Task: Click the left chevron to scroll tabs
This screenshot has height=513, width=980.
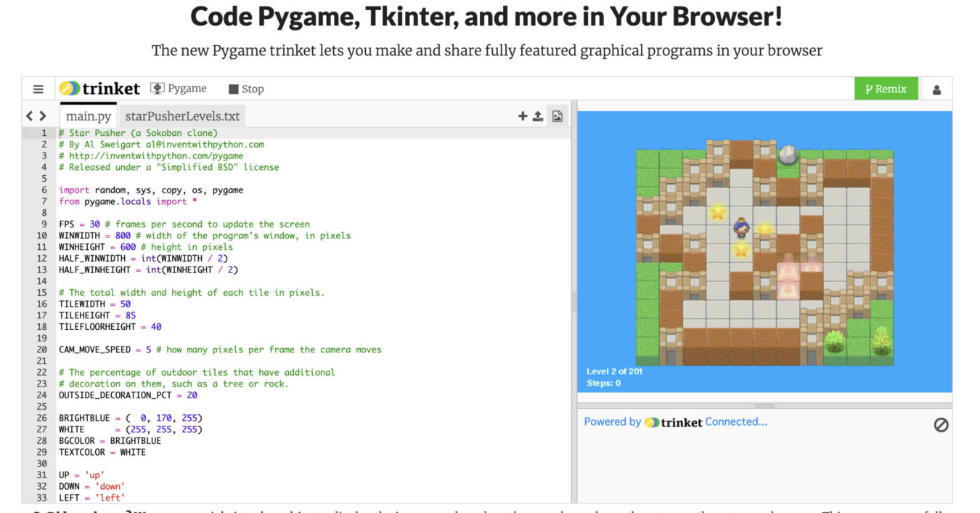Action: coord(30,116)
